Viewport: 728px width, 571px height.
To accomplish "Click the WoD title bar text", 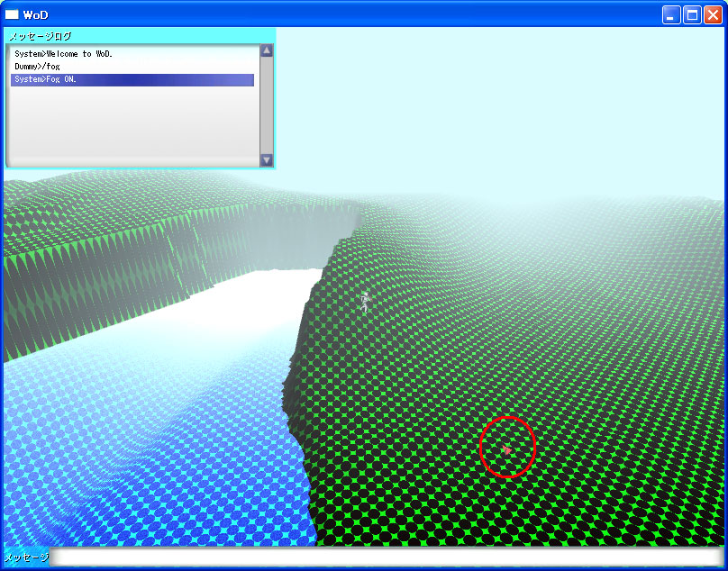I will point(36,14).
